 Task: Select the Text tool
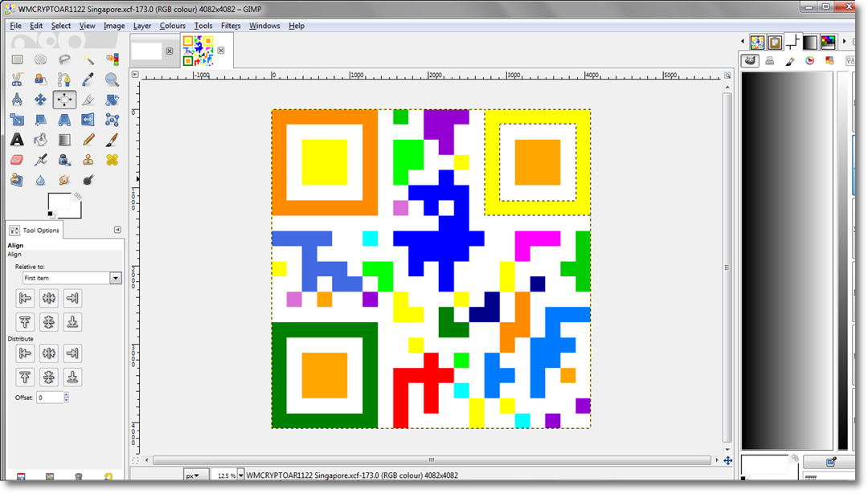tap(17, 140)
